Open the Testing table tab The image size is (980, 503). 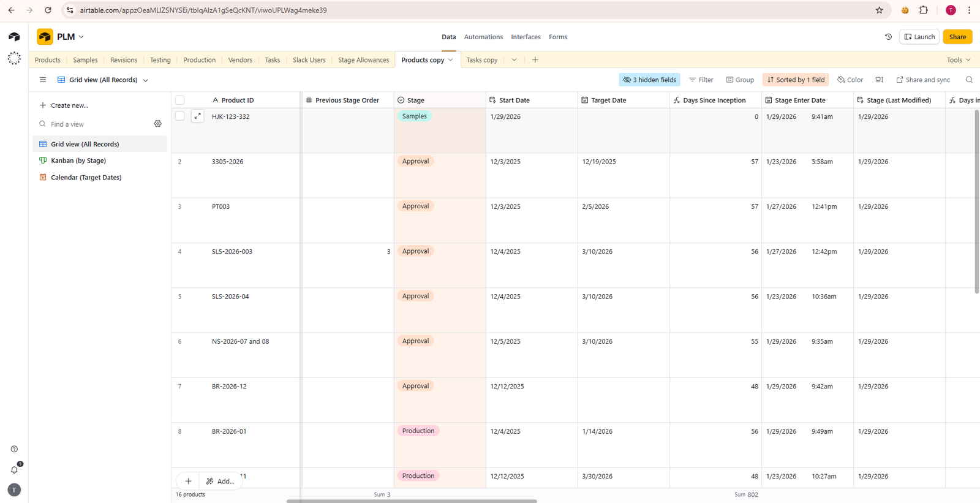(x=160, y=60)
